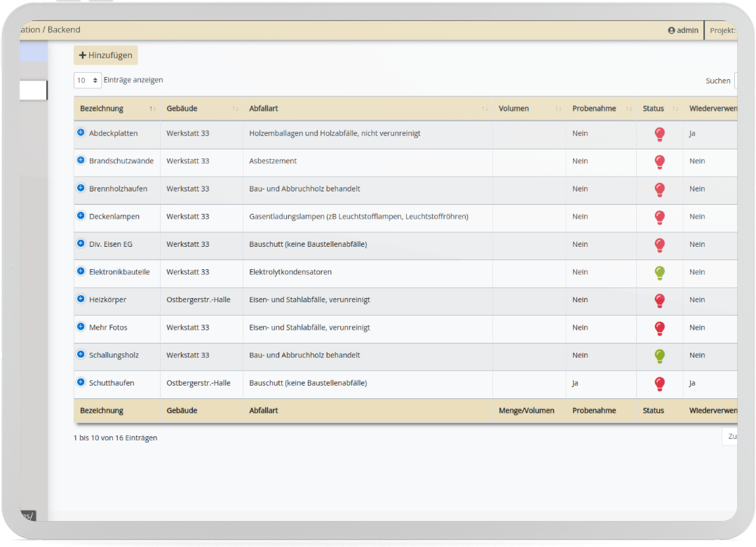
Task: Click the Backend breadcrumb link
Action: [64, 30]
